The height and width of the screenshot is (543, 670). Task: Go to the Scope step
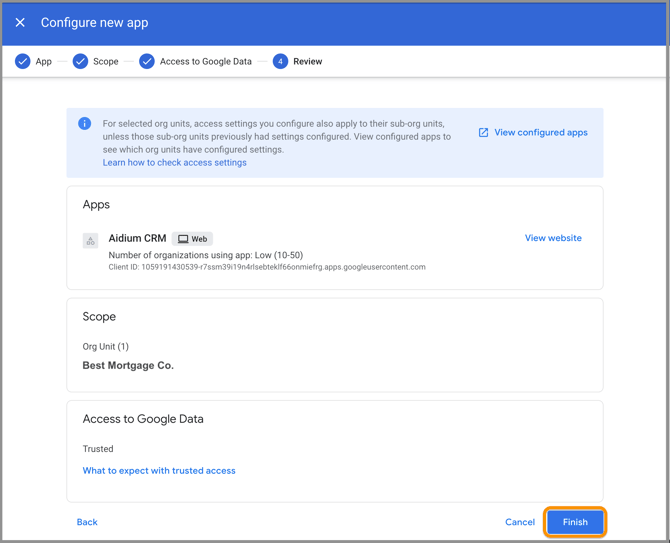106,62
